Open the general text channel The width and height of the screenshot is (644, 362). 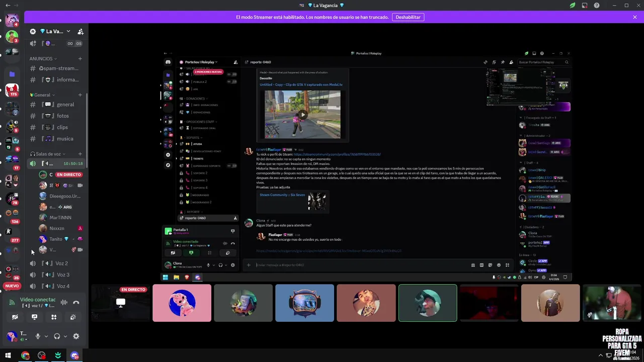coord(55,105)
